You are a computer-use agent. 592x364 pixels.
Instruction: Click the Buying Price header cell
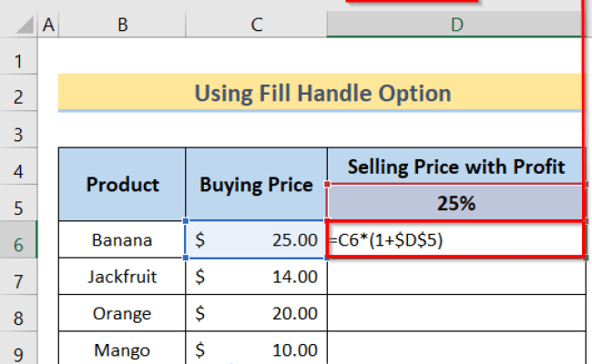click(256, 185)
